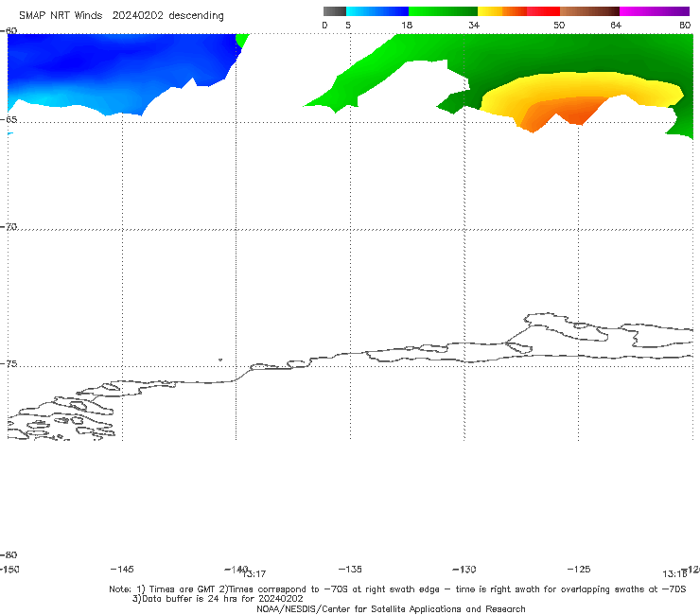The width and height of the screenshot is (700, 615).
Task: Click the red segment of the color bar
Action: point(543,11)
